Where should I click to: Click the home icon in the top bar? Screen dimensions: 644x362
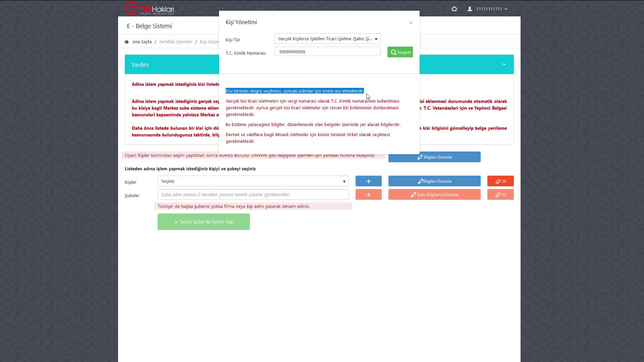point(454,9)
